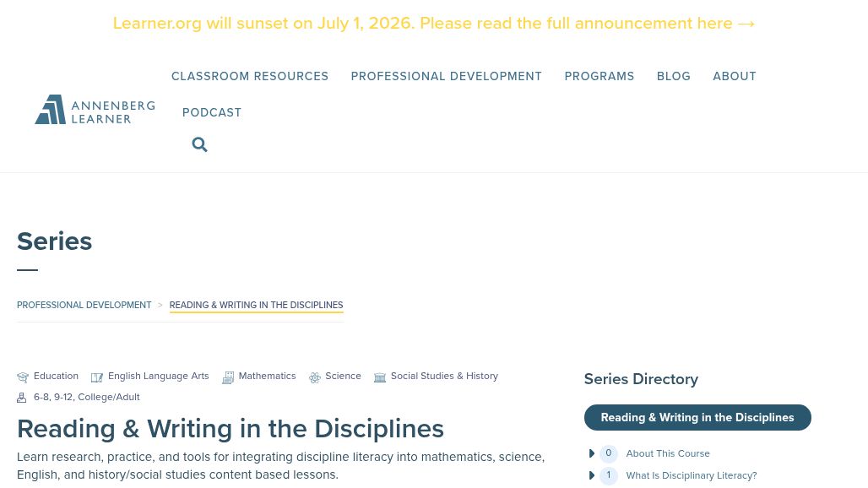
Task: Click the Education graduation cap icon
Action: pos(23,377)
